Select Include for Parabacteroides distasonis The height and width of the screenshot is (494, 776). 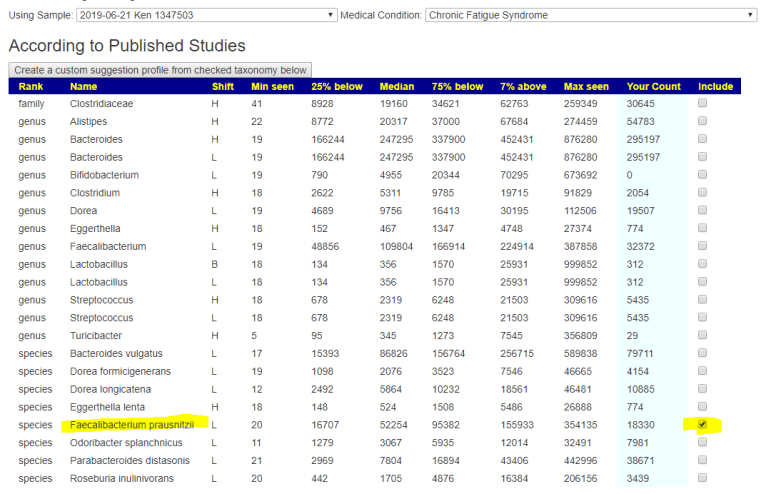click(702, 460)
